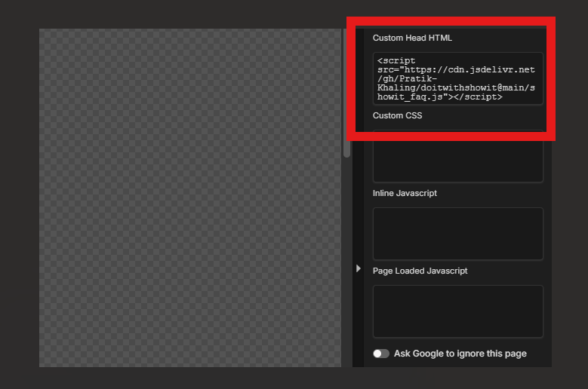Click into the Inline Javascript field
588x389 pixels.
tap(457, 234)
